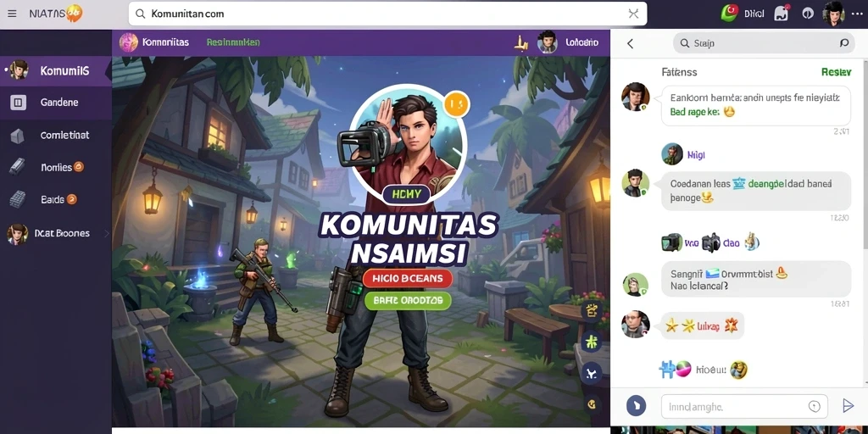Open the notifications icon with red dot
The image size is (868, 434).
(782, 14)
